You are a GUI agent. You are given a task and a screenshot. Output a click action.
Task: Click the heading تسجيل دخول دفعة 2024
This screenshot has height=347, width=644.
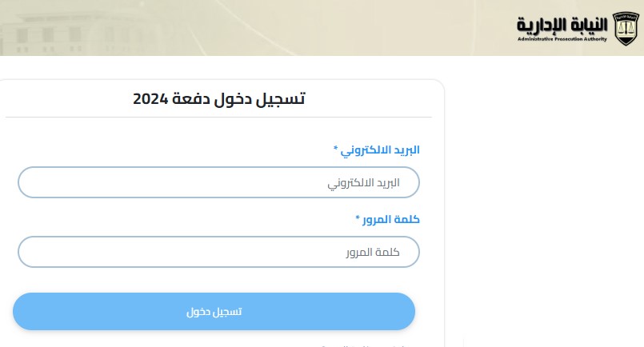pos(218,99)
